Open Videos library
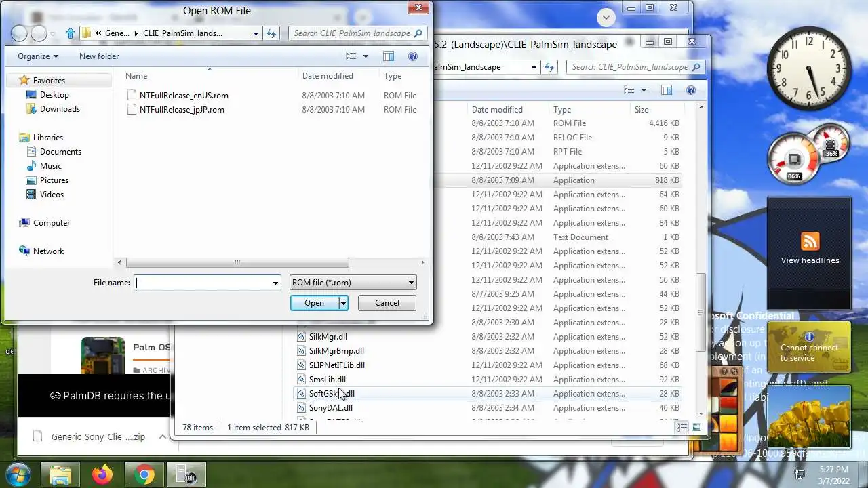Viewport: 868px width, 488px height. (x=52, y=195)
